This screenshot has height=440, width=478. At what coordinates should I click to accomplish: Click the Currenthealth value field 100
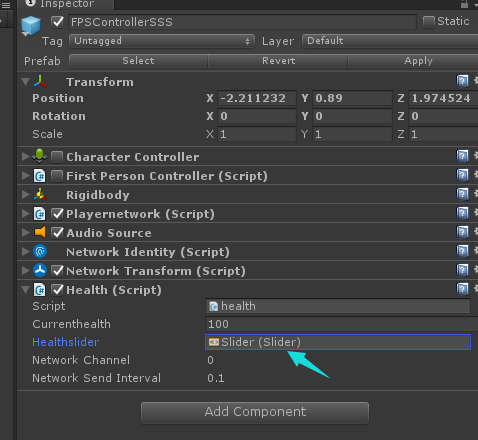coord(342,324)
